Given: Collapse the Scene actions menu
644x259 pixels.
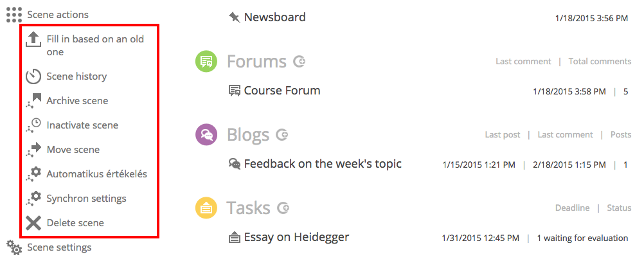Looking at the screenshot, I should coord(47,15).
